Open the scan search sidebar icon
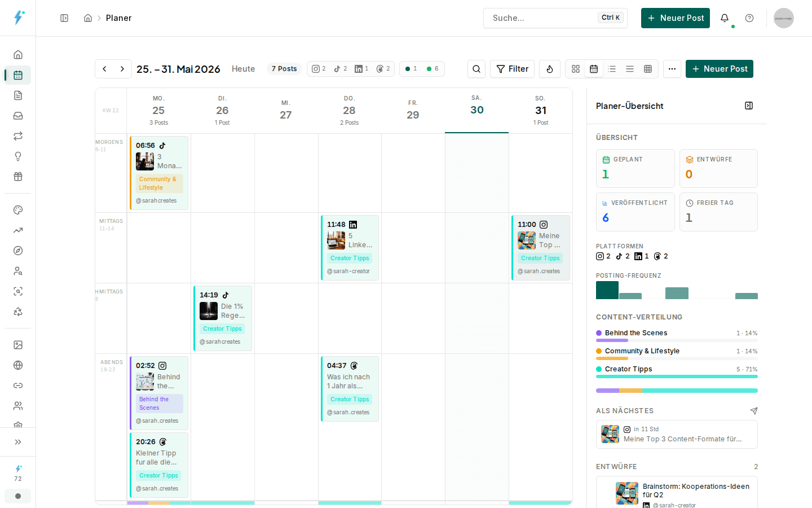The height and width of the screenshot is (508, 812). 18,291
